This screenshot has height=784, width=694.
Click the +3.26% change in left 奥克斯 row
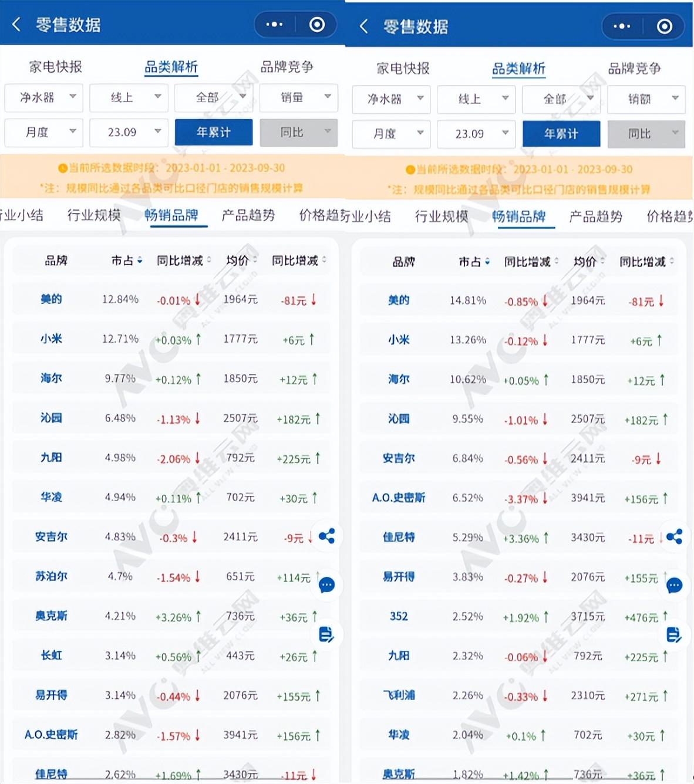(x=173, y=617)
